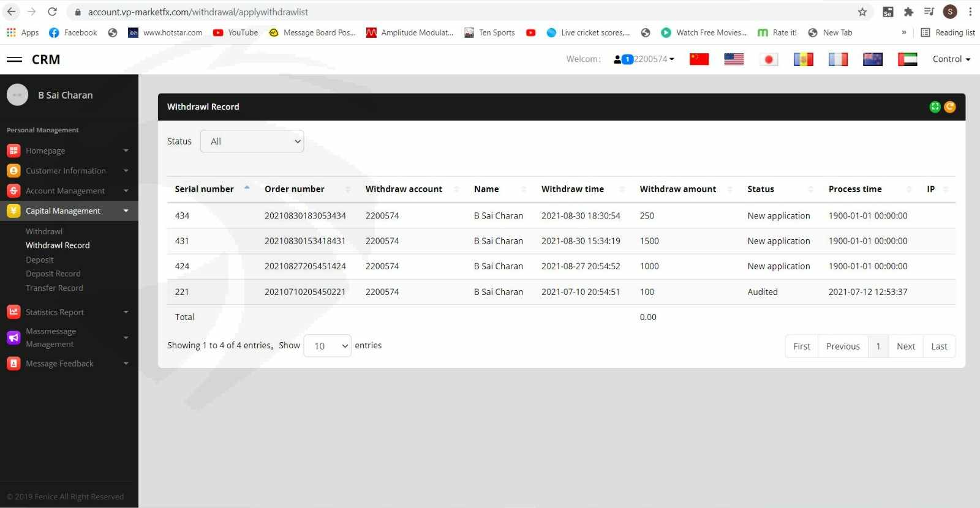This screenshot has height=508, width=980.
Task: Sort table by Withdraw amount column
Action: [678, 189]
